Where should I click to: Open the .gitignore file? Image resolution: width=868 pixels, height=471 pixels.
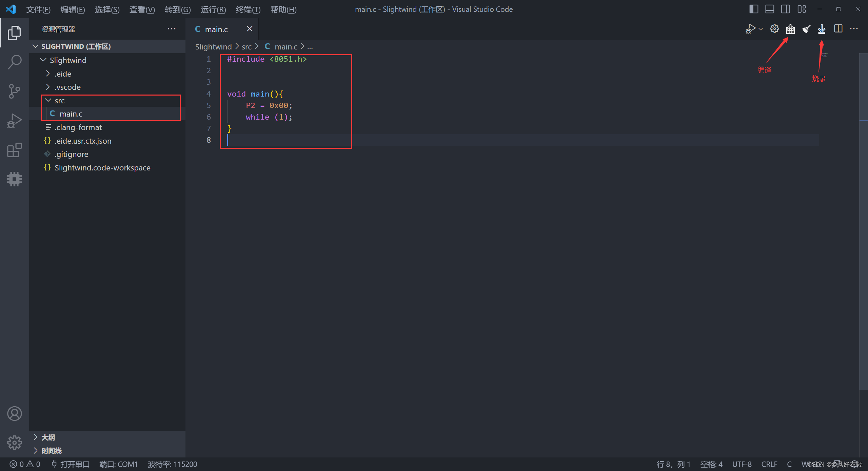(x=107, y=154)
